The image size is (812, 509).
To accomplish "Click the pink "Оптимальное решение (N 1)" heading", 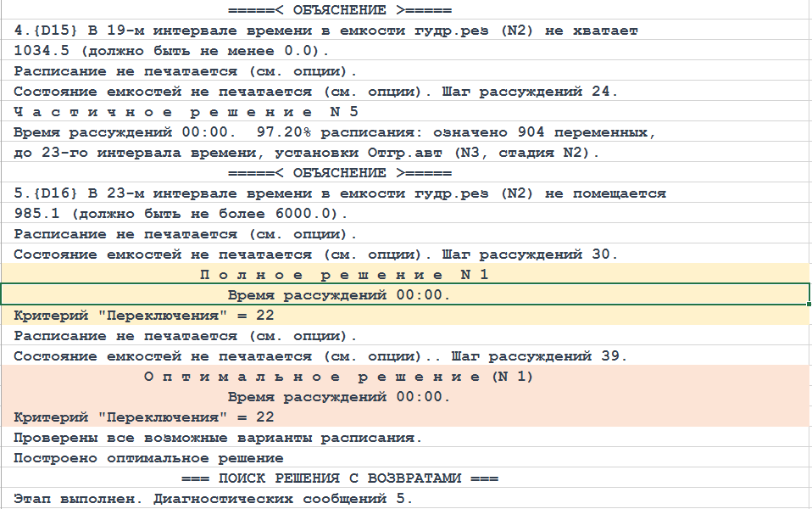I will pyautogui.click(x=338, y=377).
